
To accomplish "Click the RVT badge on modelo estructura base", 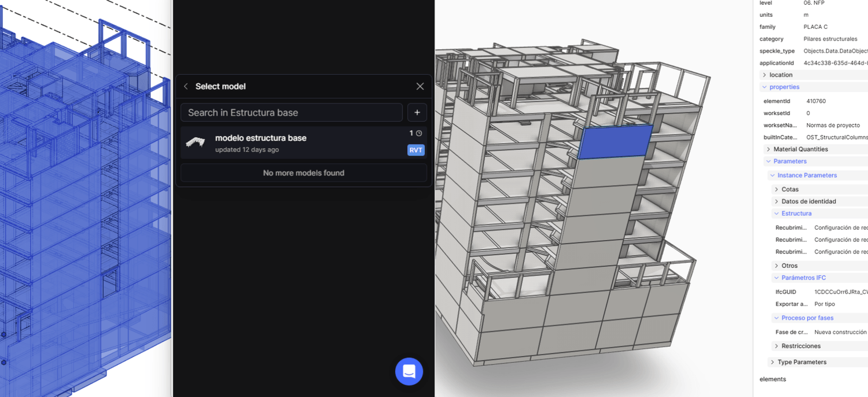I will coord(415,150).
